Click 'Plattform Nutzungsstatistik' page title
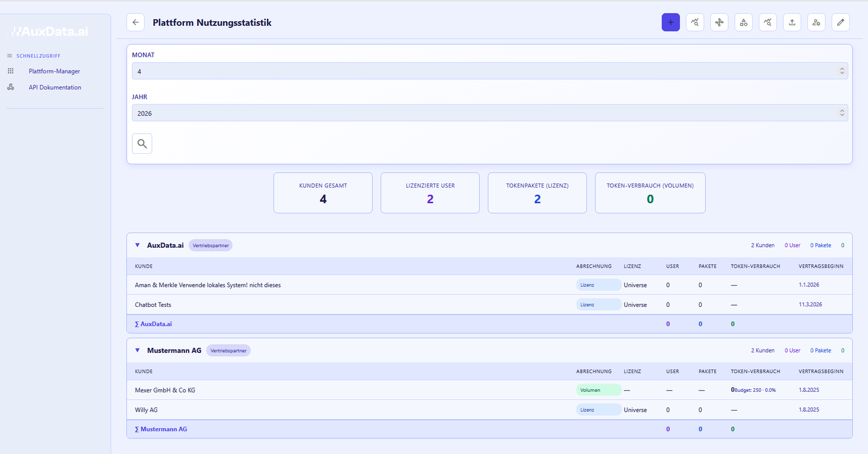Viewport: 868px width, 454px height. 212,23
